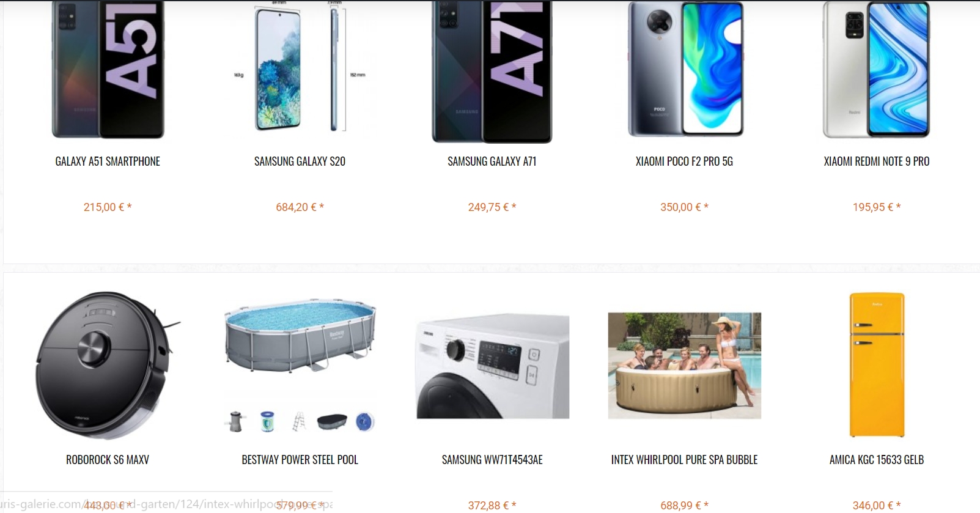
Task: Click the AMICA KGC 15633 GELB title
Action: (877, 460)
